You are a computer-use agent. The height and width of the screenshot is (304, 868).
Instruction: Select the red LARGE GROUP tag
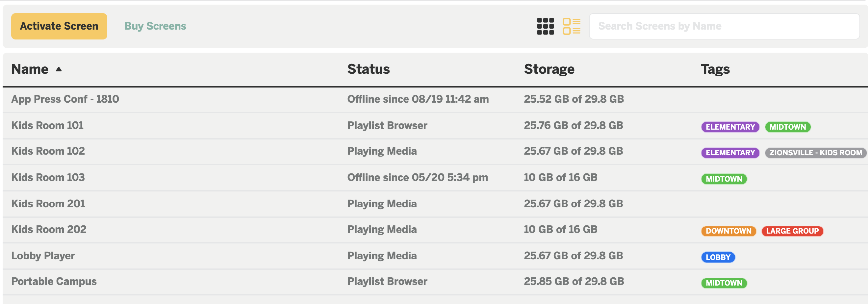coord(792,231)
